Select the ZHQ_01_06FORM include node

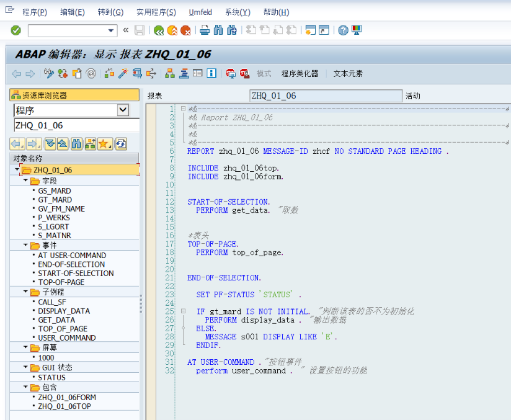click(x=67, y=398)
